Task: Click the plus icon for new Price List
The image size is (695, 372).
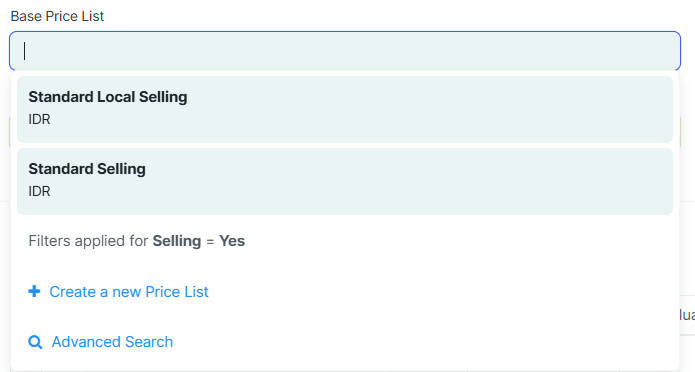Action: coord(34,291)
